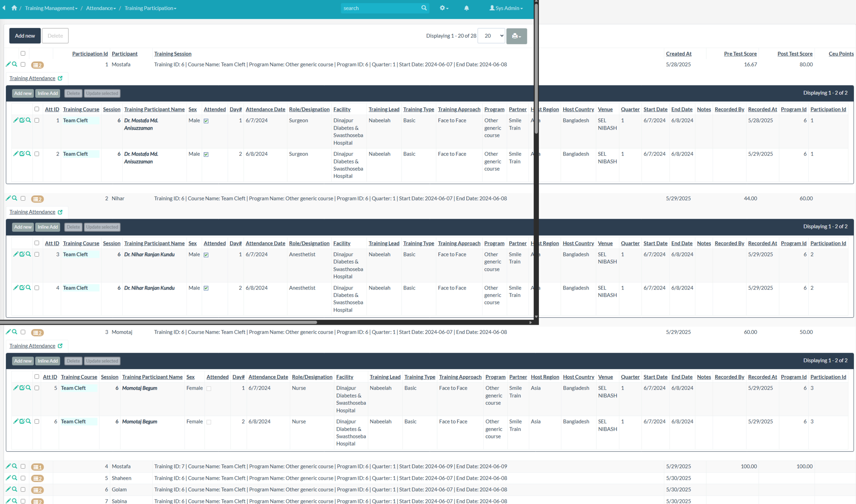Open Training Attendance tab under Momotaj
The height and width of the screenshot is (504, 856).
tap(32, 346)
